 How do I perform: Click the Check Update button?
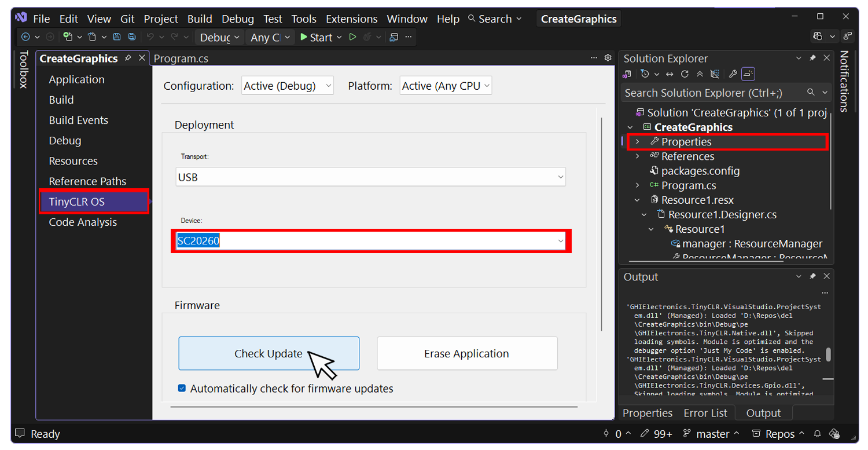(269, 353)
